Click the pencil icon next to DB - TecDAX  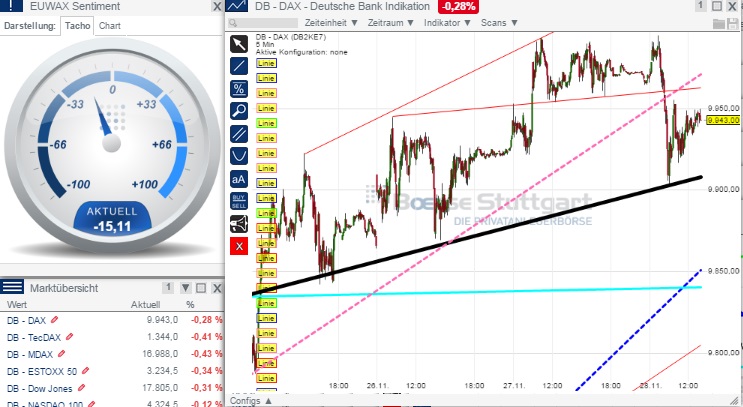[70, 337]
